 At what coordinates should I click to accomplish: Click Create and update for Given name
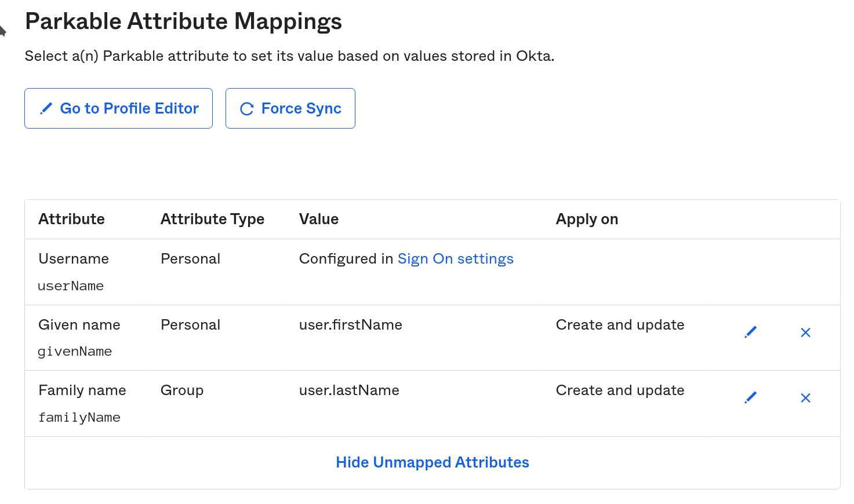coord(620,324)
